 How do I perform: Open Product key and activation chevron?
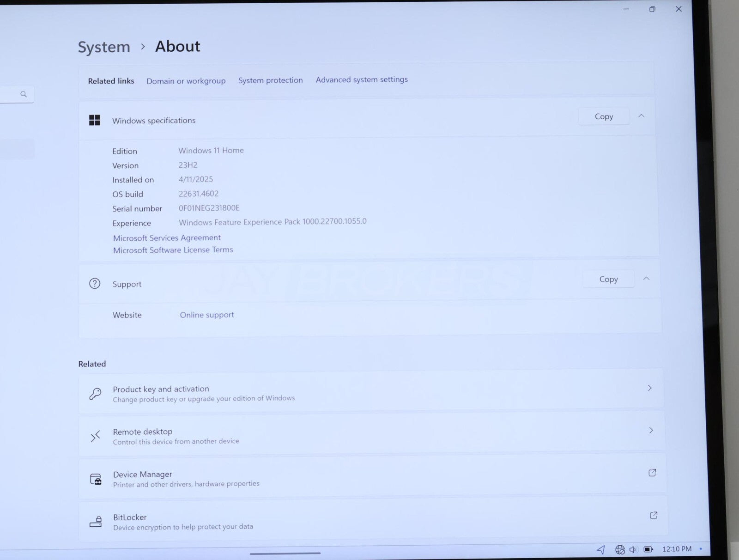650,388
